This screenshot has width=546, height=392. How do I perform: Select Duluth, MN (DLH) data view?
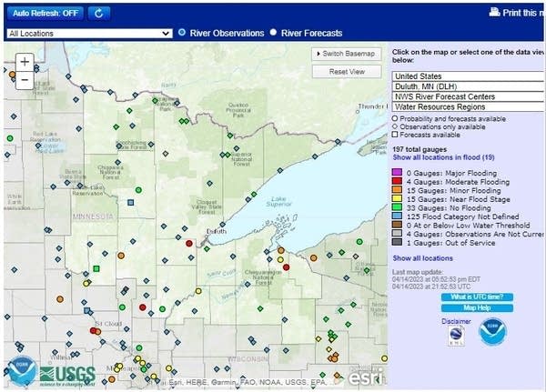click(468, 86)
